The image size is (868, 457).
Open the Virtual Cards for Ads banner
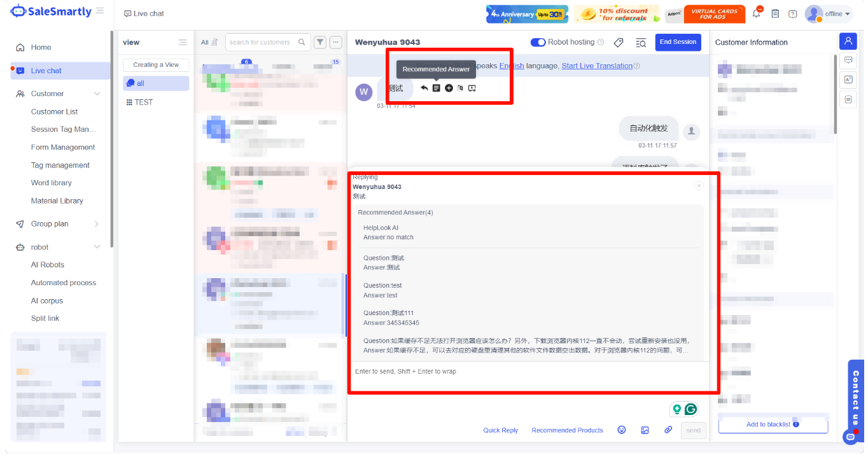coord(704,14)
